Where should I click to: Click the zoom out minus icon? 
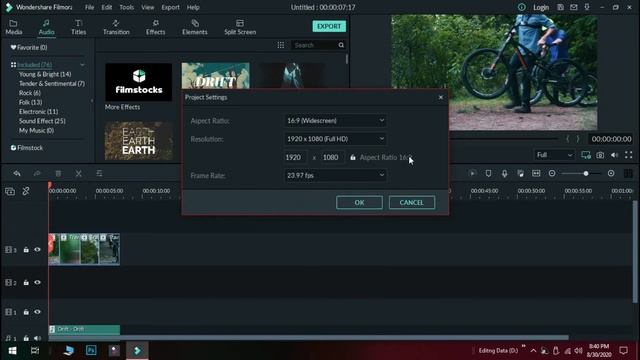pos(552,173)
